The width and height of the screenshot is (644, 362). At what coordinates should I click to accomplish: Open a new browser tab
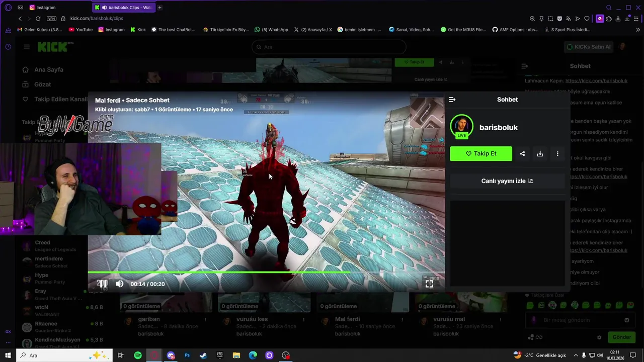tap(160, 8)
